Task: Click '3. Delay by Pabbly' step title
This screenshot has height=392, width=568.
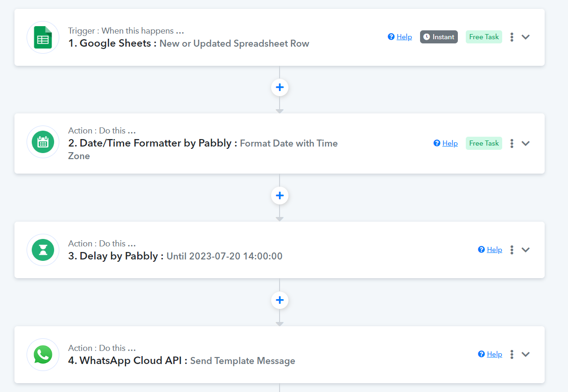Action: point(116,256)
